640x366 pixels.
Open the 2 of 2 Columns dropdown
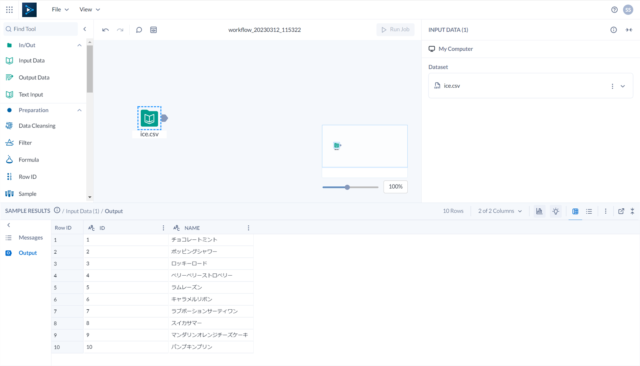500,211
